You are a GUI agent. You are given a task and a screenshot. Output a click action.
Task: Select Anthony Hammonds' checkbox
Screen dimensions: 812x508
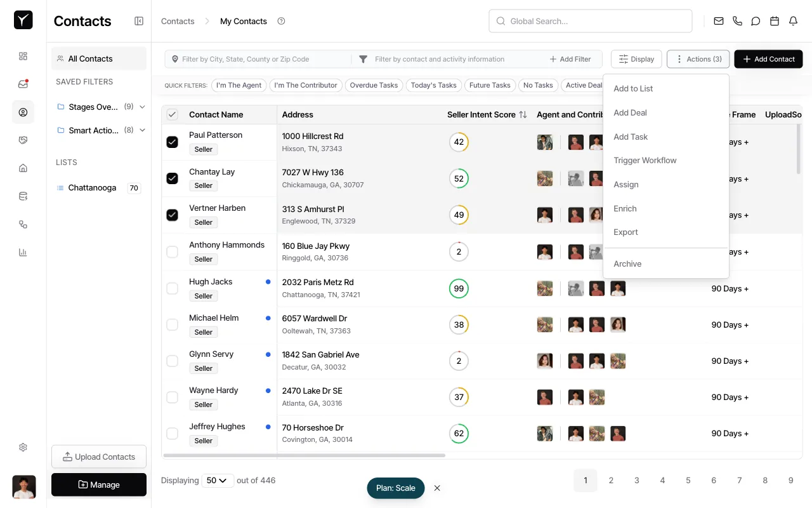tap(172, 252)
